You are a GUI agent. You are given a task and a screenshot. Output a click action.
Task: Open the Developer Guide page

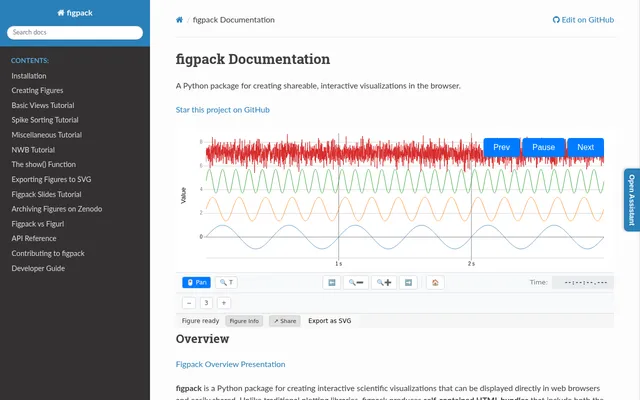[38, 269]
